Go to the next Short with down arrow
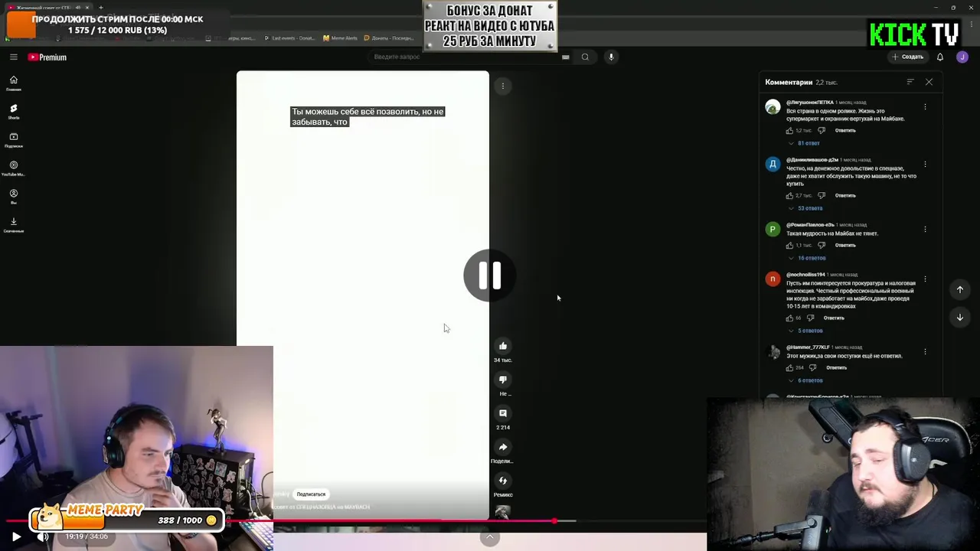 coord(959,317)
